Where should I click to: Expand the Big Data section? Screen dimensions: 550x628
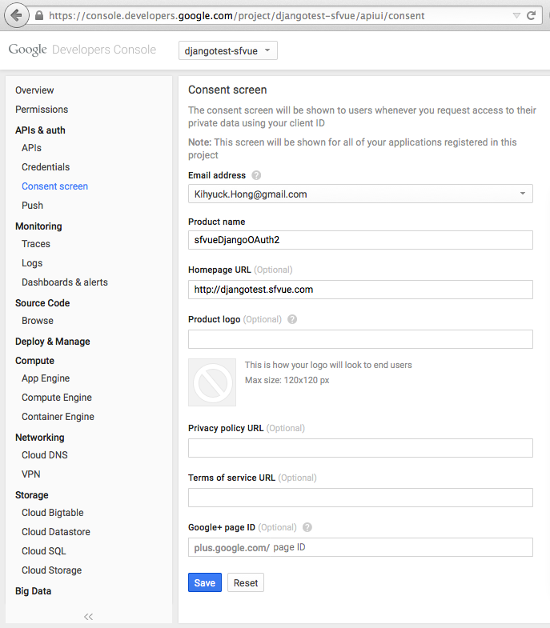pos(33,592)
